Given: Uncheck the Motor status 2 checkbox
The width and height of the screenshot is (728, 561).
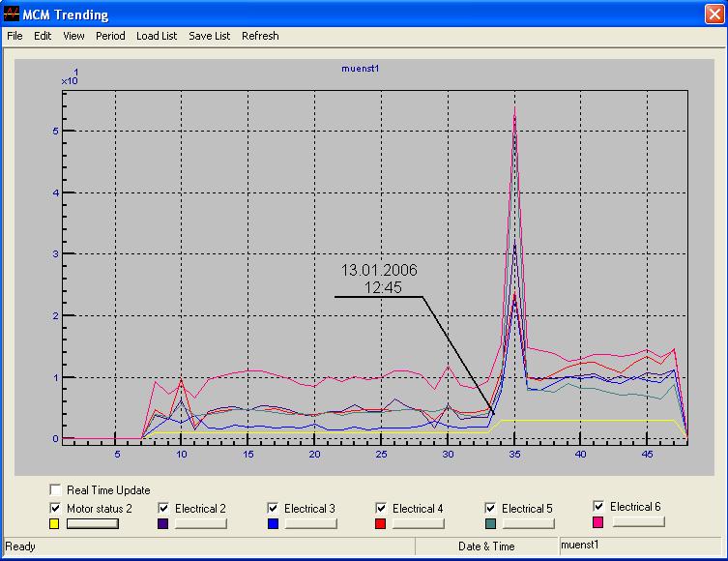Looking at the screenshot, I should pos(55,508).
